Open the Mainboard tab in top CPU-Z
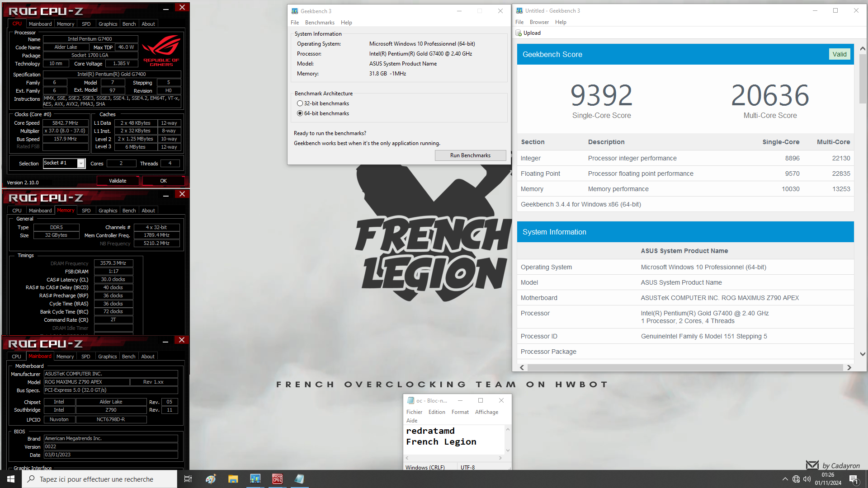 coord(40,24)
